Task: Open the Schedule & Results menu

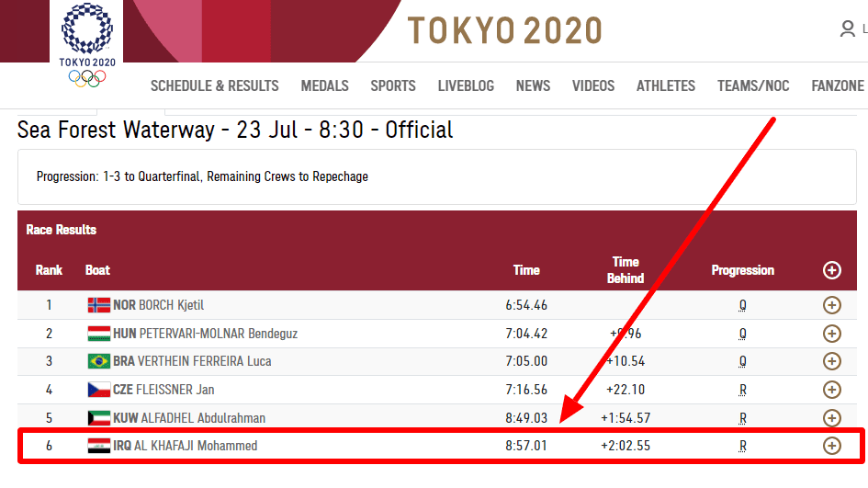Action: [x=214, y=85]
